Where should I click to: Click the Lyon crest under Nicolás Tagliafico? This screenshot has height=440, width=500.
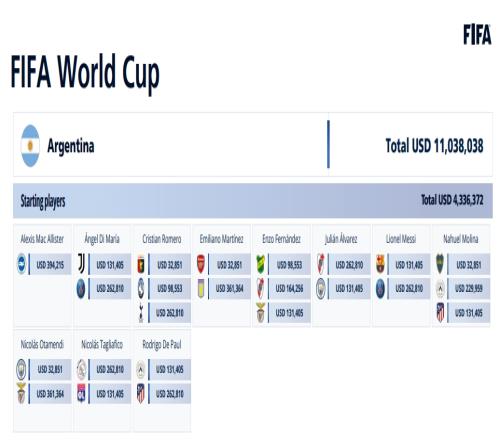point(81,394)
